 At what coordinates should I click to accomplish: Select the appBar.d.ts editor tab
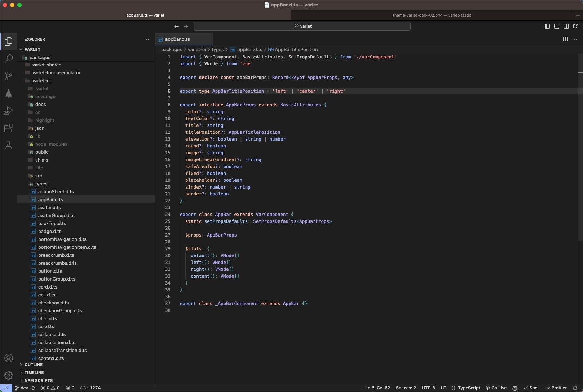(177, 39)
